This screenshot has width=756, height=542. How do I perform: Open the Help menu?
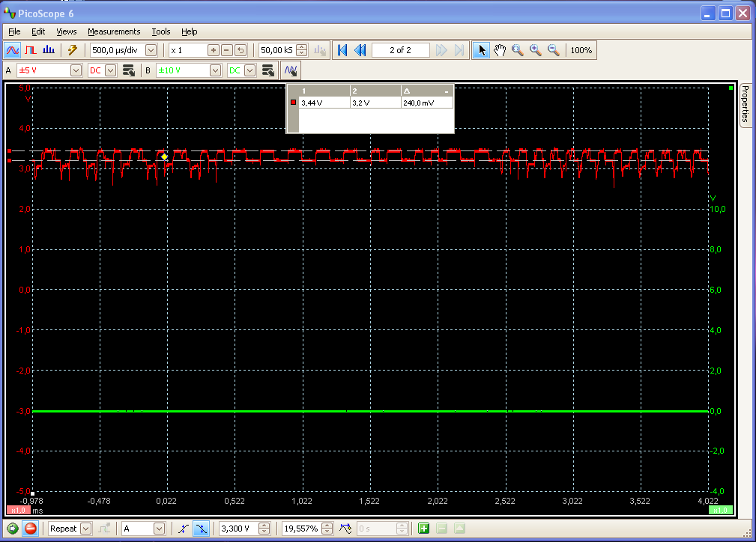189,31
